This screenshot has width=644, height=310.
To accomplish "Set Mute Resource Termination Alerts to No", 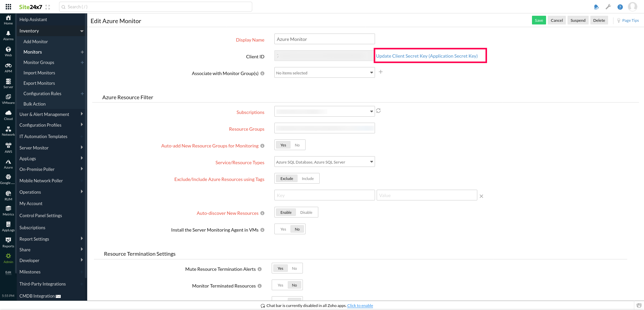I will tap(294, 268).
